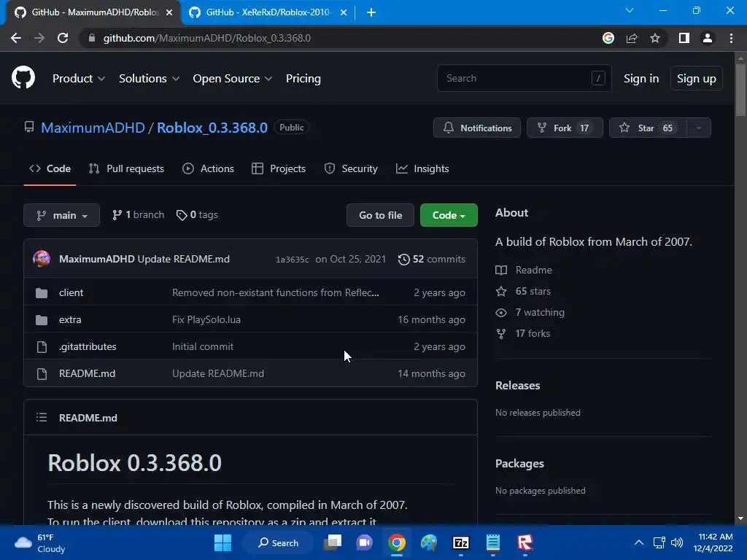747x560 pixels.
Task: Open Notepad taskbar icon
Action: [493, 542]
